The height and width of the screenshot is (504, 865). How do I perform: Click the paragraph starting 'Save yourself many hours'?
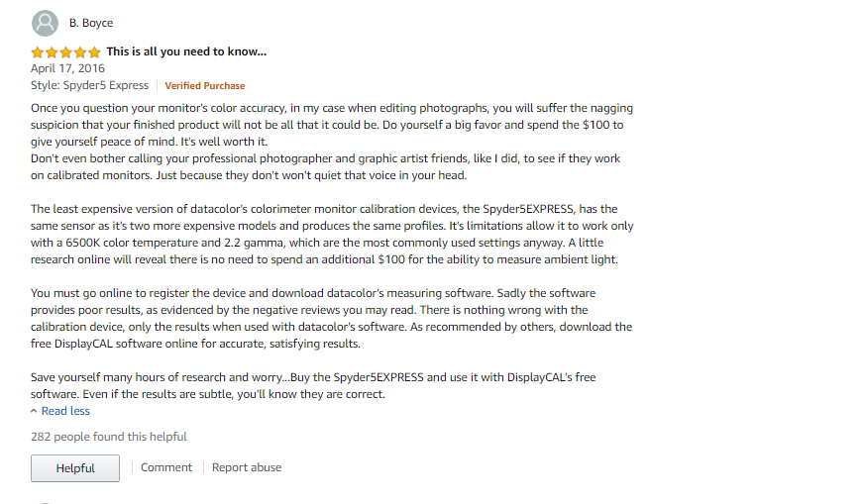[x=313, y=386]
